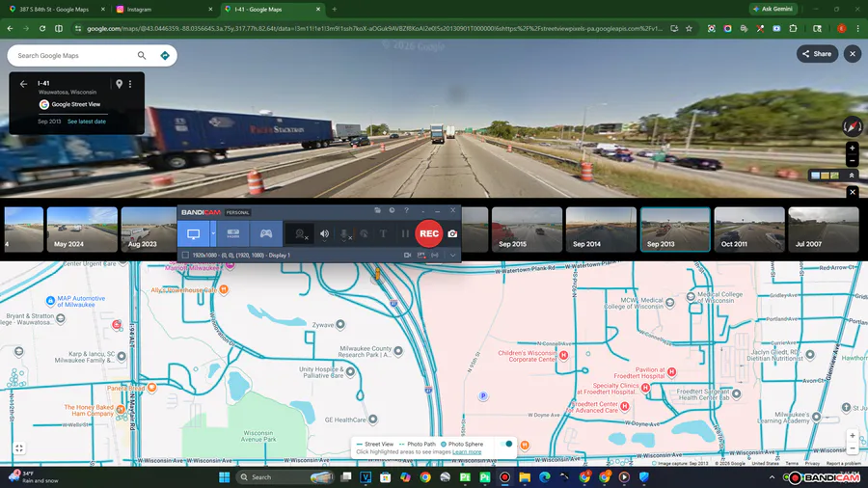Select Bandicam screen recording mode
Screen dimensions: 868x488
pyautogui.click(x=193, y=234)
